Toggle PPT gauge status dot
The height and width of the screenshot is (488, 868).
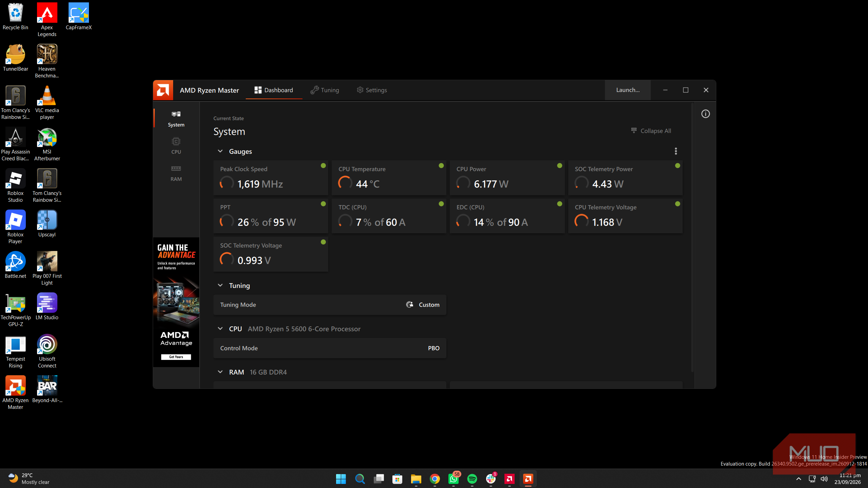pyautogui.click(x=323, y=204)
